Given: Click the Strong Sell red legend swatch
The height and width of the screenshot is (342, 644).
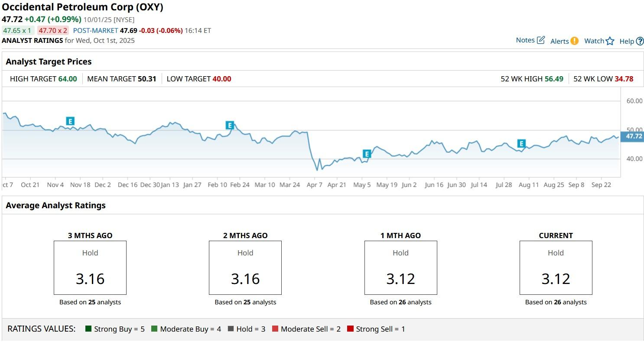Looking at the screenshot, I should 350,329.
